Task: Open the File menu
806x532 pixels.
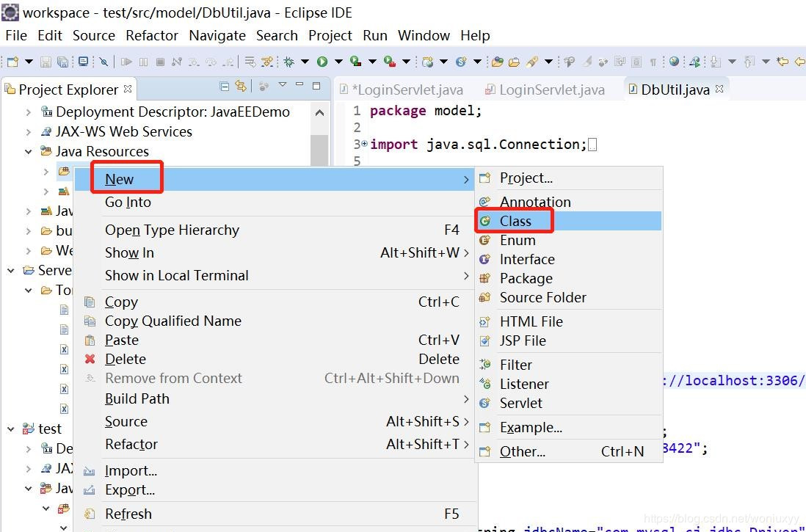Action: (x=16, y=35)
